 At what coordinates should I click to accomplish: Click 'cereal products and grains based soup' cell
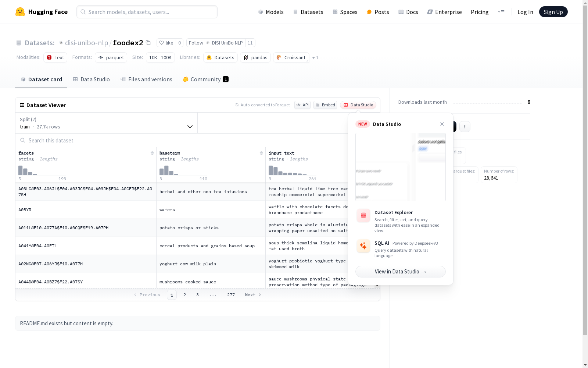211,246
